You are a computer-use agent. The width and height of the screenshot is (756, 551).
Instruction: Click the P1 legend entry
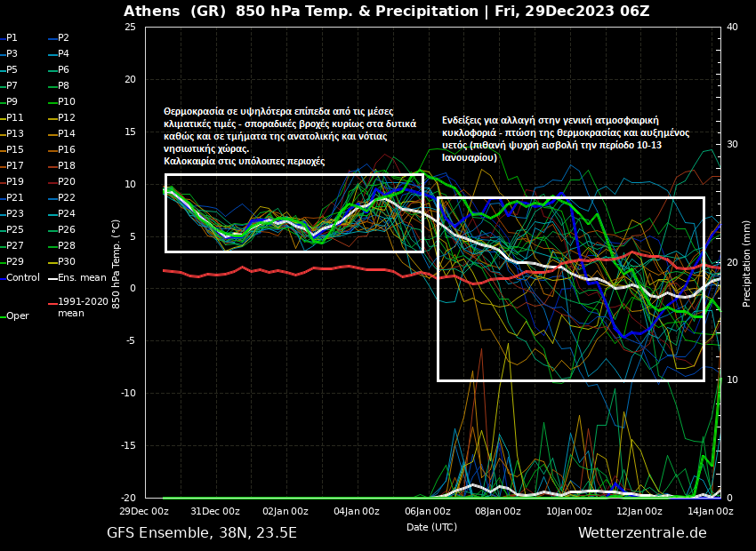click(x=12, y=38)
